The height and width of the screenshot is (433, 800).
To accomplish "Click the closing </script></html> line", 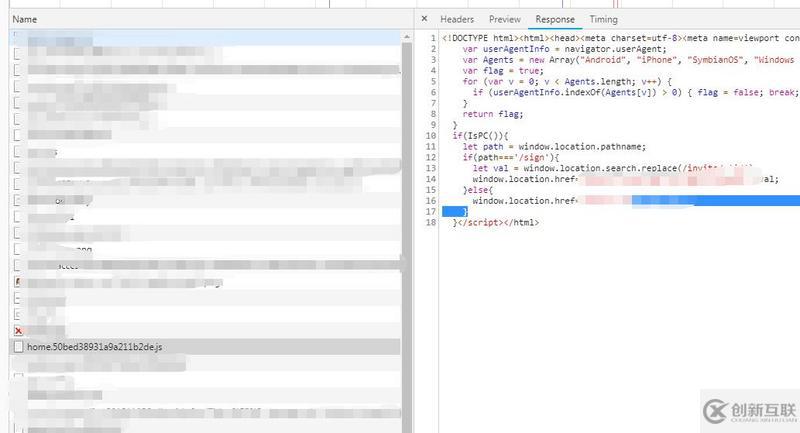I will [x=495, y=222].
